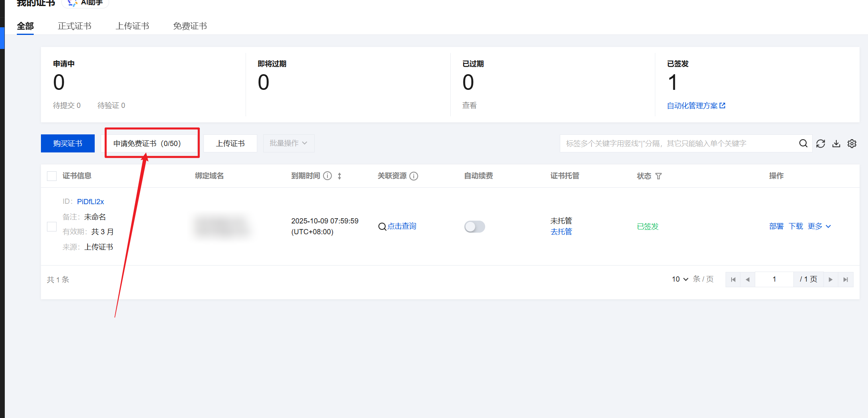
Task: Enable auto-renewal toggle for the certificate
Action: click(474, 227)
